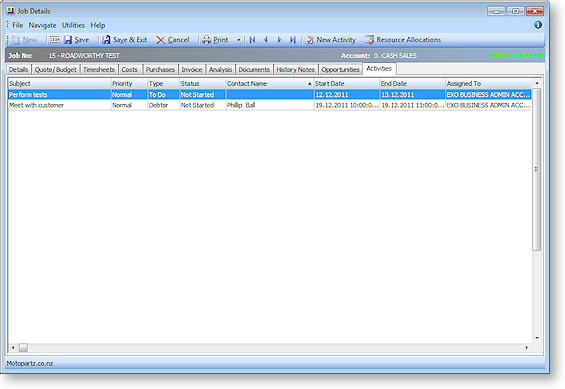Image resolution: width=565 pixels, height=389 pixels.
Task: Sort by the Assigned To column header
Action: 488,84
